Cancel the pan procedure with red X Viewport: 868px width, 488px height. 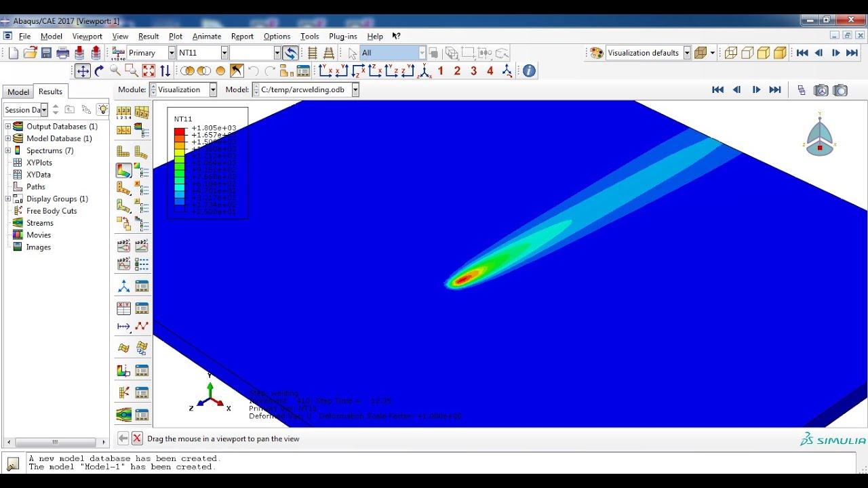(x=137, y=439)
